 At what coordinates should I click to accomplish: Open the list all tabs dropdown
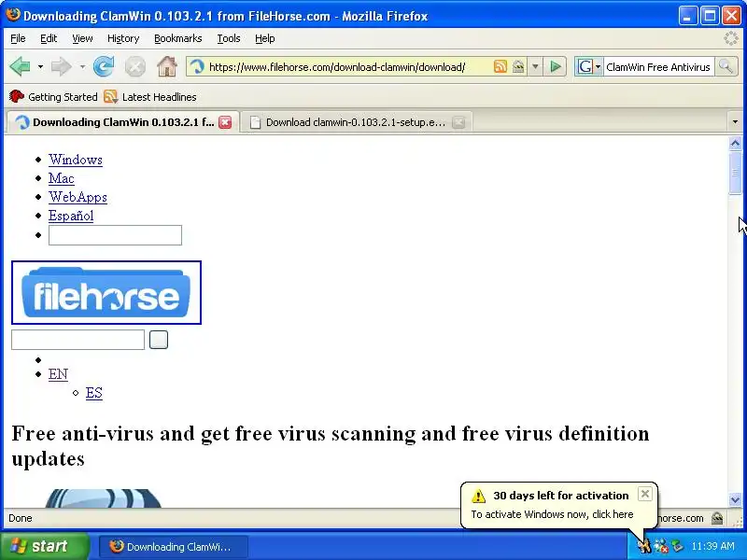(735, 122)
